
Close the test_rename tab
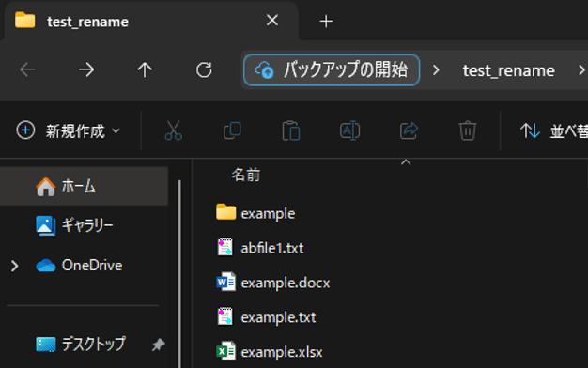pos(271,21)
